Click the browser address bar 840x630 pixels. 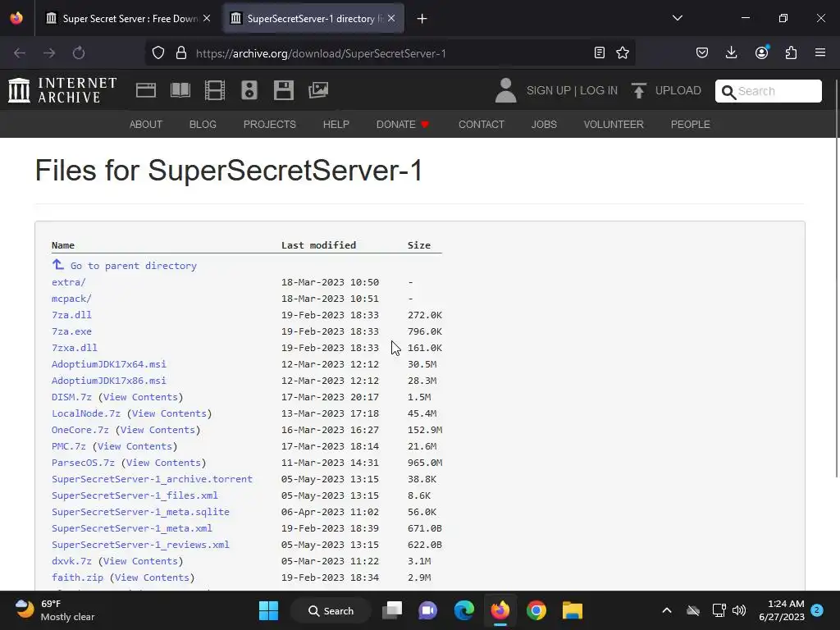pos(390,53)
